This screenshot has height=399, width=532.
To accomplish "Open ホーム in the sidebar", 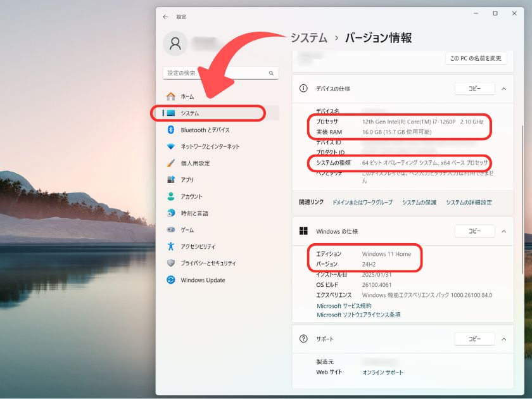I will [x=221, y=97].
